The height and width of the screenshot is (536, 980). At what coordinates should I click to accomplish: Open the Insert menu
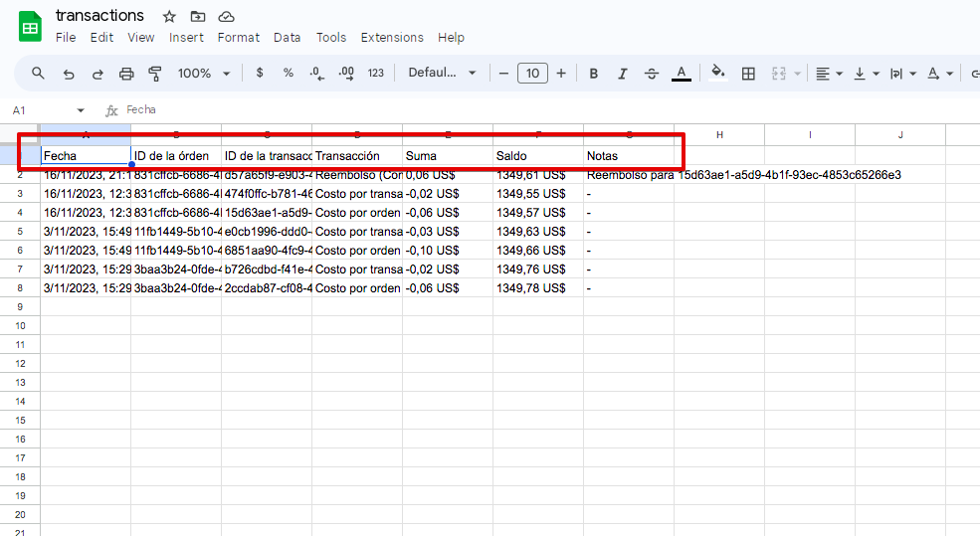click(186, 38)
